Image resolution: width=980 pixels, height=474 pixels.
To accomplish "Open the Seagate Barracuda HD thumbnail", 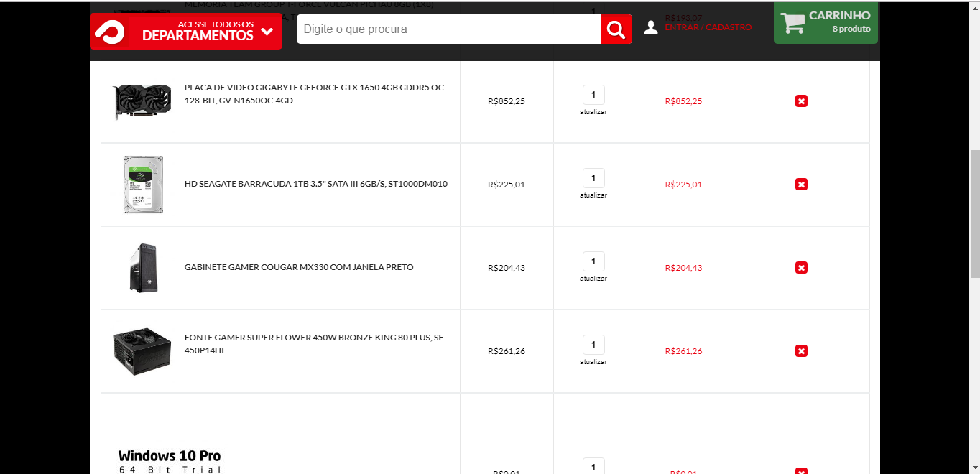I will 143,185.
